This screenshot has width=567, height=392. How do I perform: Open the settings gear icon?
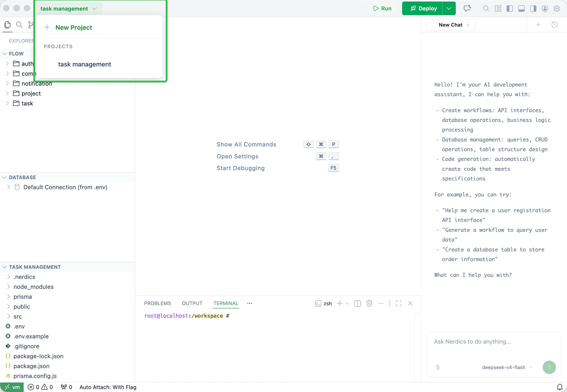[x=557, y=9]
